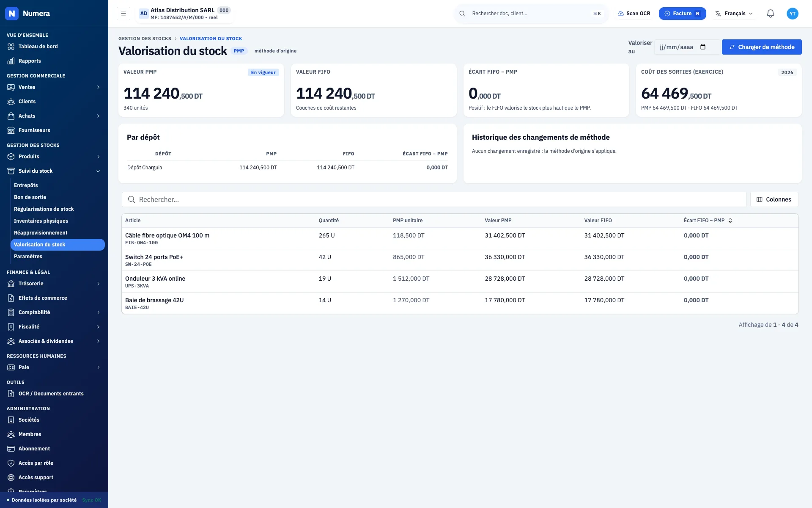The image size is (812, 508).
Task: Click the Scan OCR button
Action: (x=634, y=14)
